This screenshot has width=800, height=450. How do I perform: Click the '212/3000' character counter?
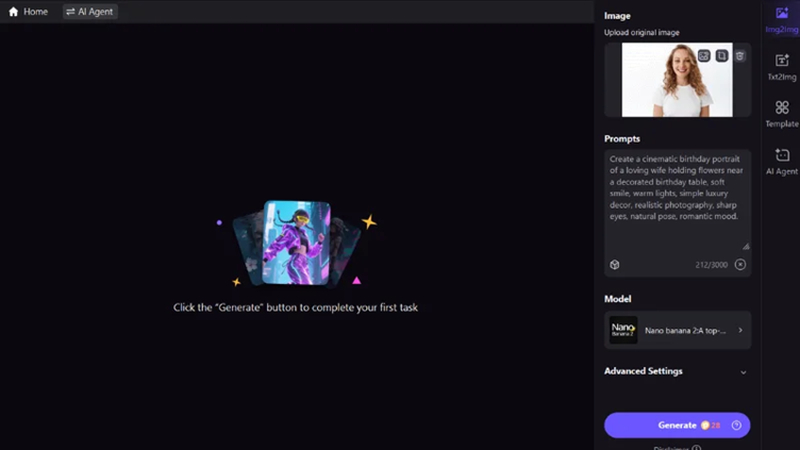[x=711, y=265]
